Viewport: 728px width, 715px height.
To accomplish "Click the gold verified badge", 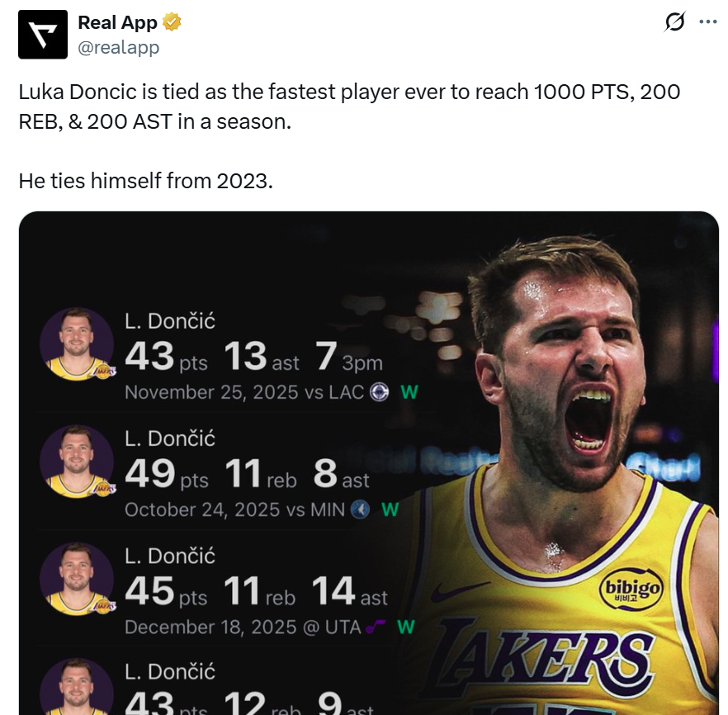I will tap(172, 23).
